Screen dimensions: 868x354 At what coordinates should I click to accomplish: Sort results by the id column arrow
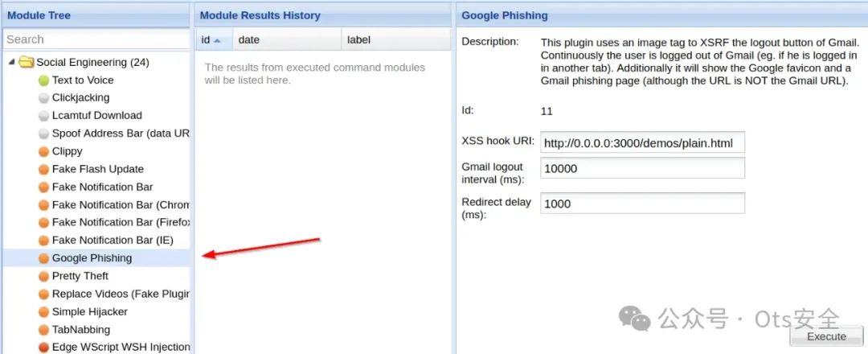pyautogui.click(x=218, y=40)
